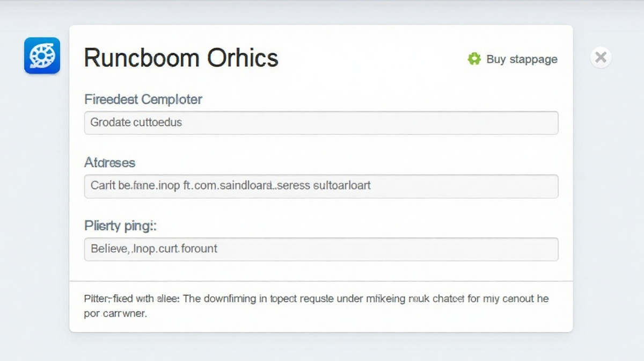Click the horizontal divider above the footer note
This screenshot has height=361, width=644.
321,281
